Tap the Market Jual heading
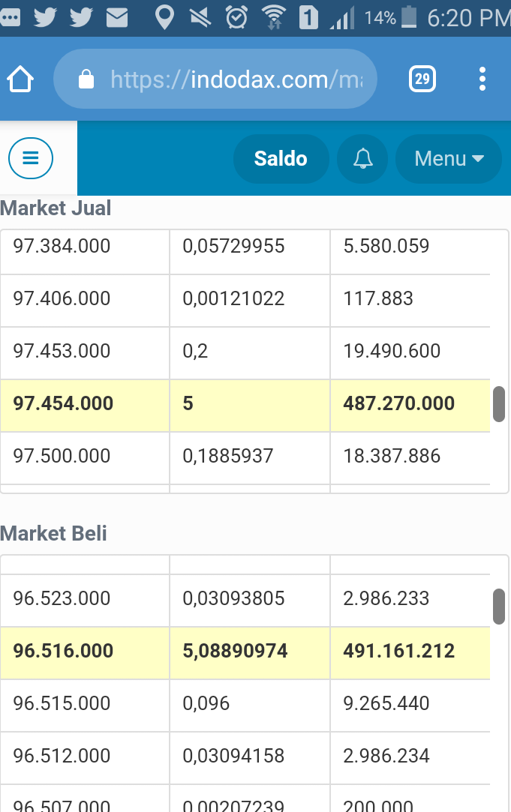Viewport: 511px width, 812px height. [56, 208]
